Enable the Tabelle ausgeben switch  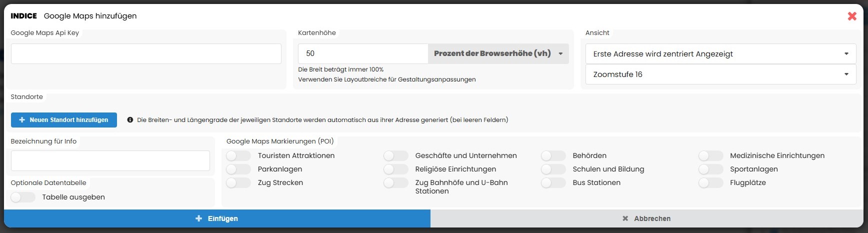coord(23,197)
